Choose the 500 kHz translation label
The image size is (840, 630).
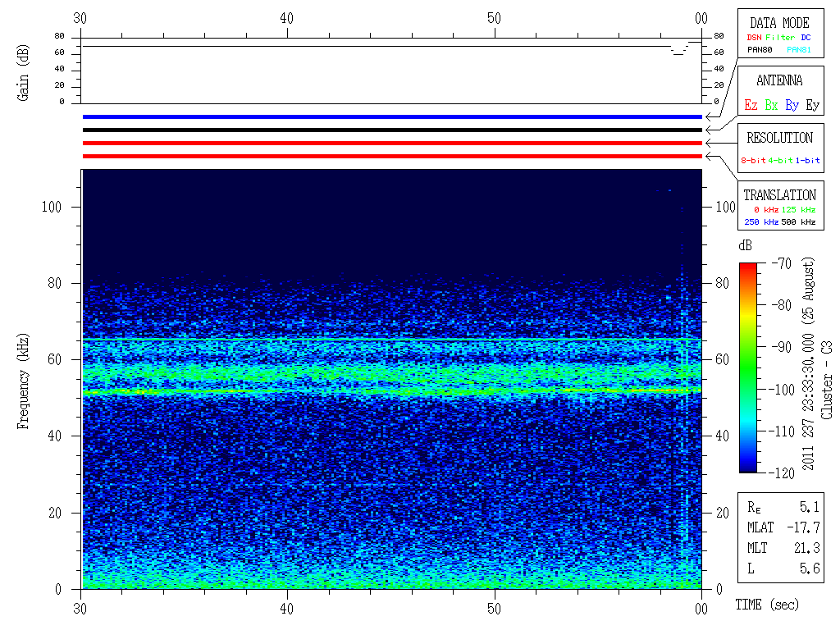798,222
